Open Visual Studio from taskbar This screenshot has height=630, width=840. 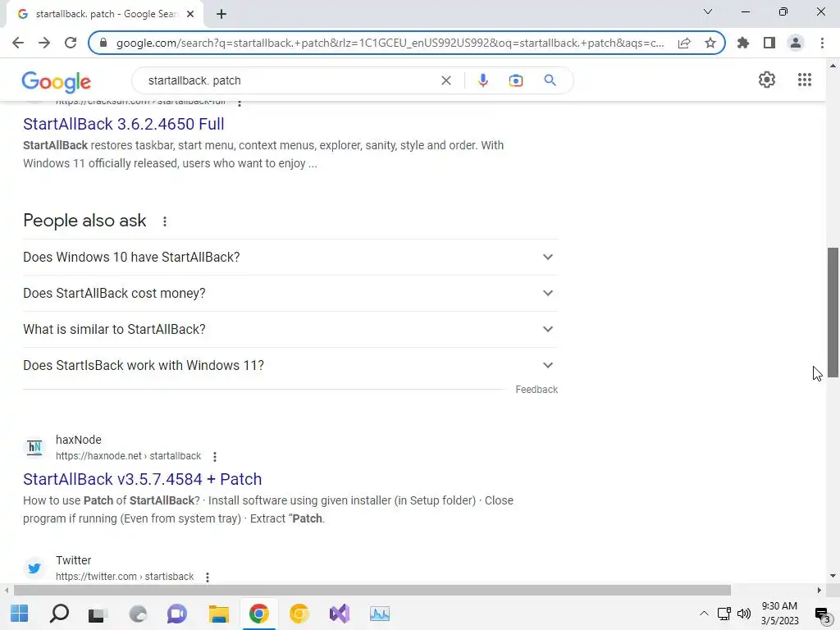339,614
